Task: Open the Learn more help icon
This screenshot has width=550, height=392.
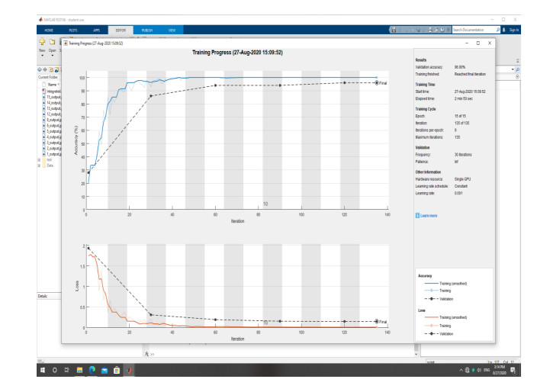Action: [417, 216]
